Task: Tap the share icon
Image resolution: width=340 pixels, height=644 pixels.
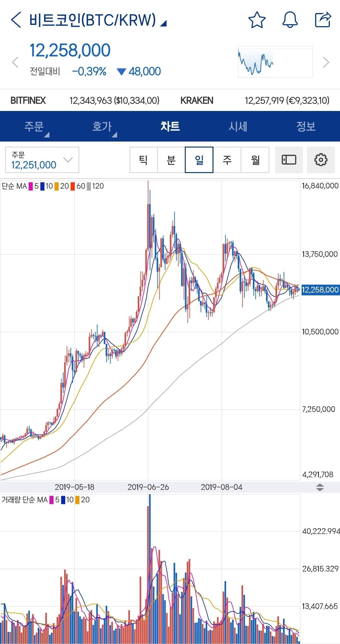Action: pos(323,20)
